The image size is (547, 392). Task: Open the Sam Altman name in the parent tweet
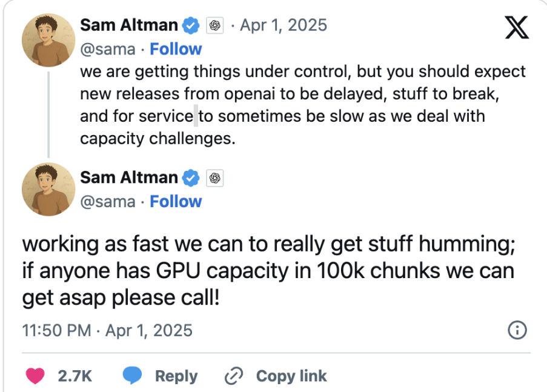(128, 25)
